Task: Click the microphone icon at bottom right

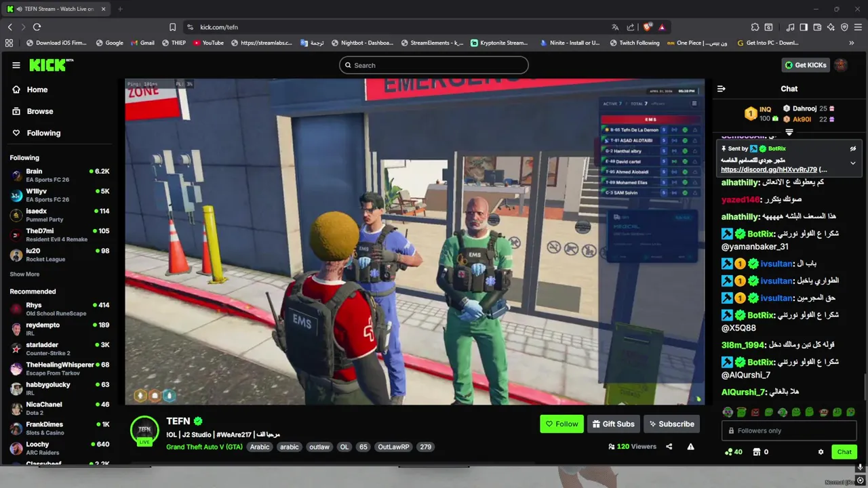Action: click(860, 467)
